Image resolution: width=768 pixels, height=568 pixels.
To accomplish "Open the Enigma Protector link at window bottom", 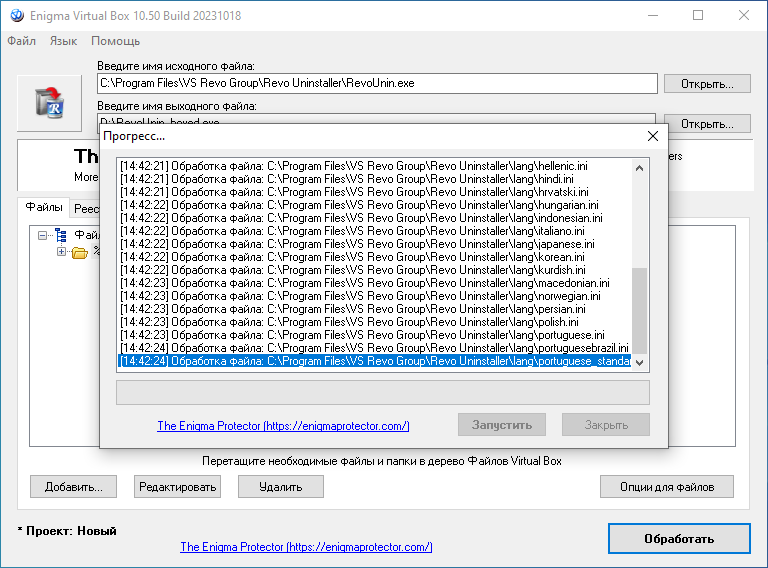I will [306, 547].
